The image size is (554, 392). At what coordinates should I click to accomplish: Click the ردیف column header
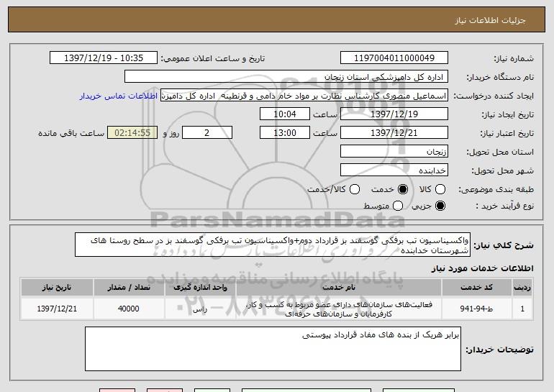pyautogui.click(x=522, y=288)
